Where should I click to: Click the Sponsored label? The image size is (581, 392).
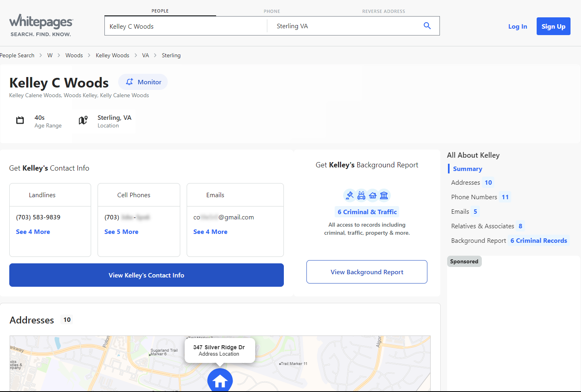(x=464, y=261)
